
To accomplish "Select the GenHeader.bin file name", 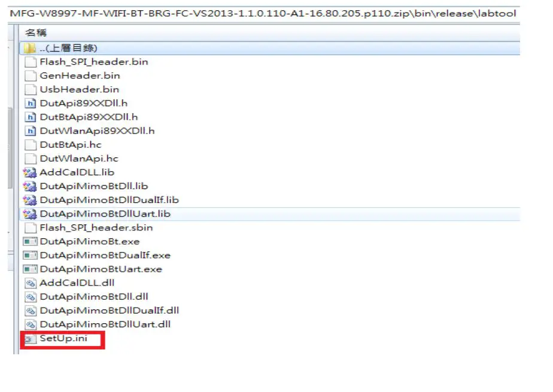I will pyautogui.click(x=80, y=76).
